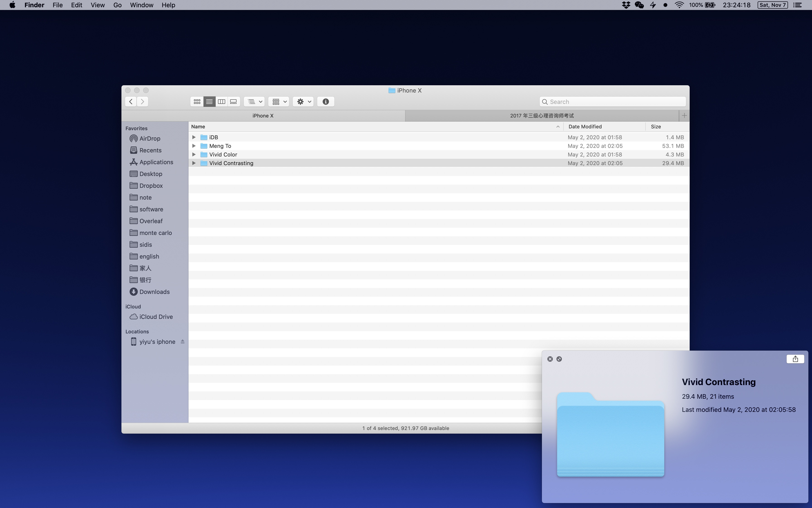Open the 银行 folder in sidebar

141,280
